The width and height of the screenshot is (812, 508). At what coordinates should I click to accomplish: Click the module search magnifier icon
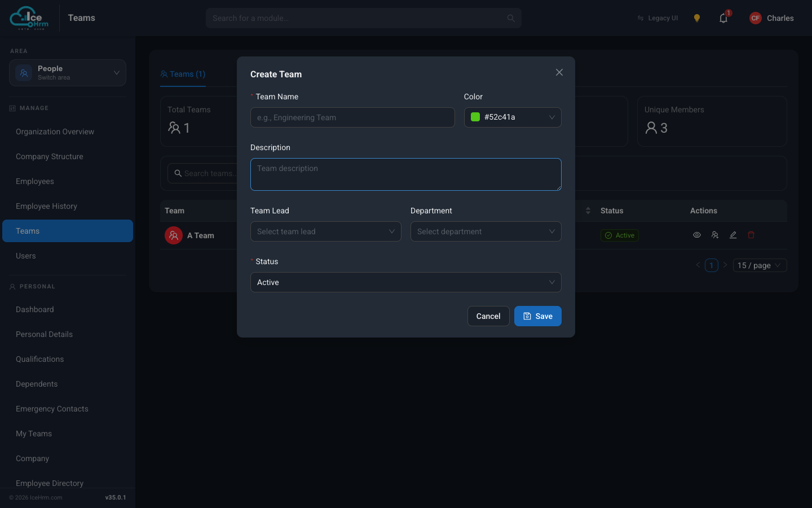coord(511,18)
